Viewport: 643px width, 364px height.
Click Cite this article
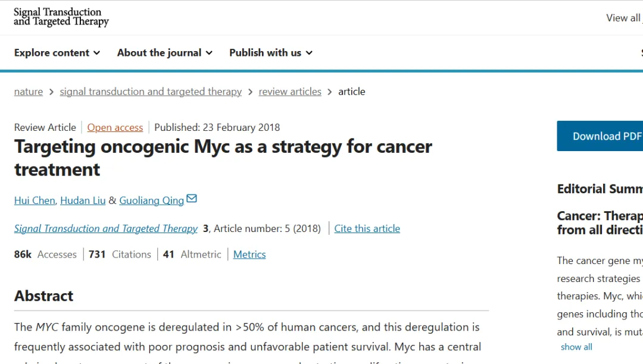pos(367,228)
